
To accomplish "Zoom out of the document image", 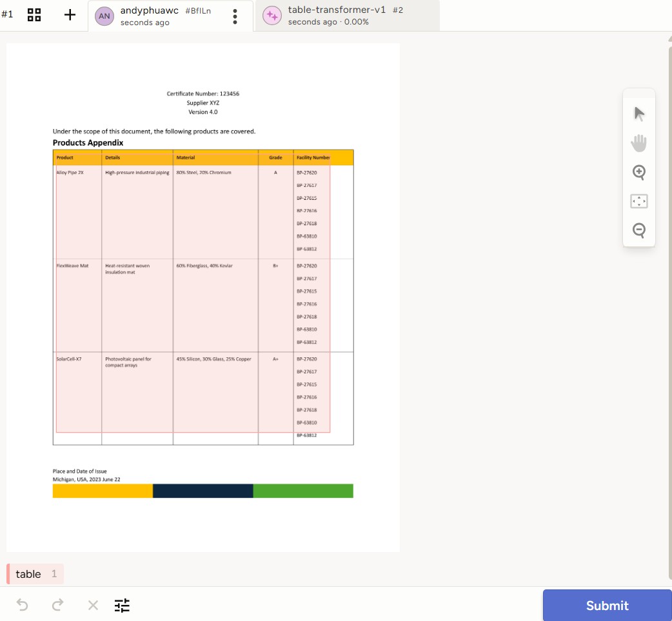I will coord(639,230).
